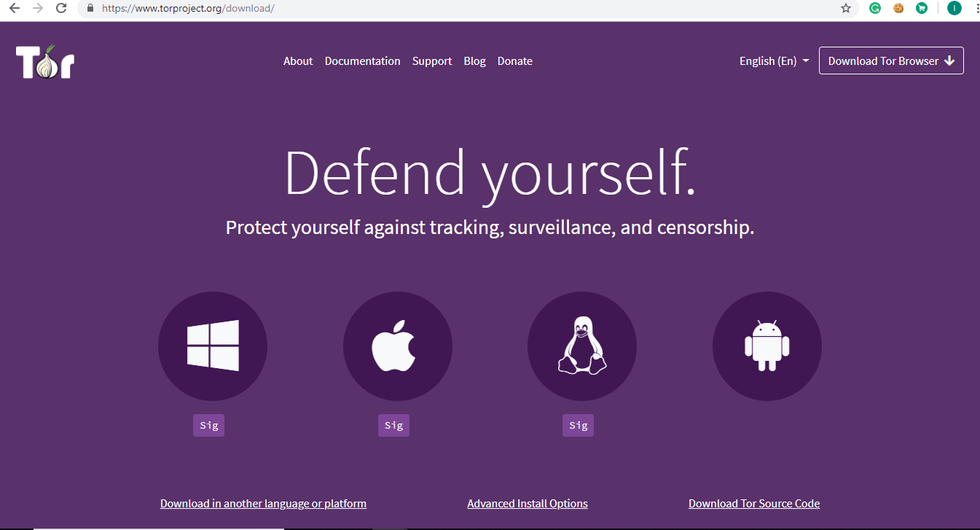The height and width of the screenshot is (530, 980).
Task: Open the About menu item
Action: click(298, 61)
